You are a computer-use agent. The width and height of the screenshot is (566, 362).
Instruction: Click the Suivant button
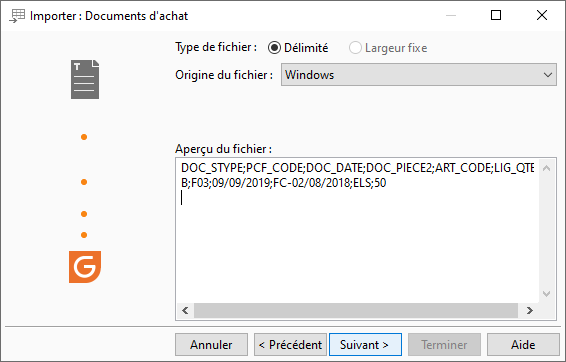click(365, 345)
